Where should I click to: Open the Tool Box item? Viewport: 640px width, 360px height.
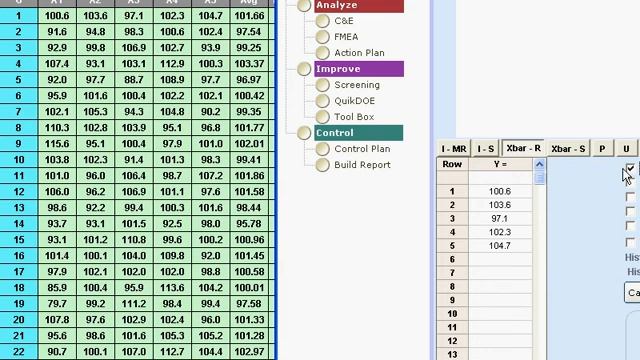(354, 117)
